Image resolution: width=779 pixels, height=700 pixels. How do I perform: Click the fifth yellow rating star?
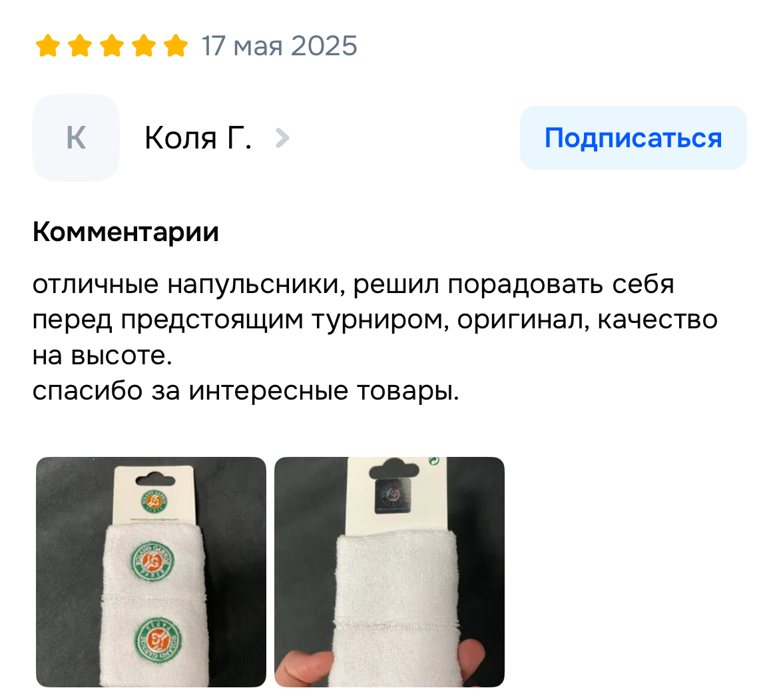[176, 46]
